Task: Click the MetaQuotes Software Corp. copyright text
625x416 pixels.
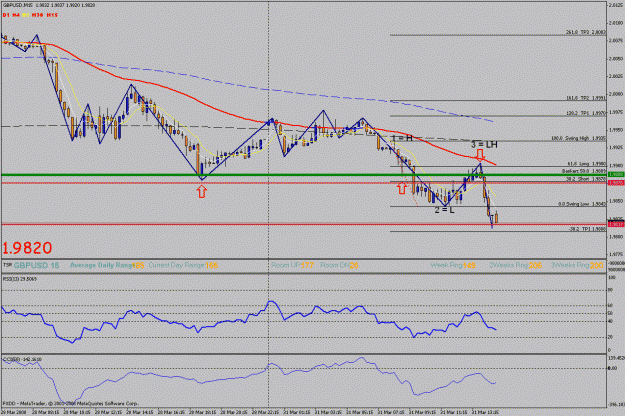Action: point(70,403)
